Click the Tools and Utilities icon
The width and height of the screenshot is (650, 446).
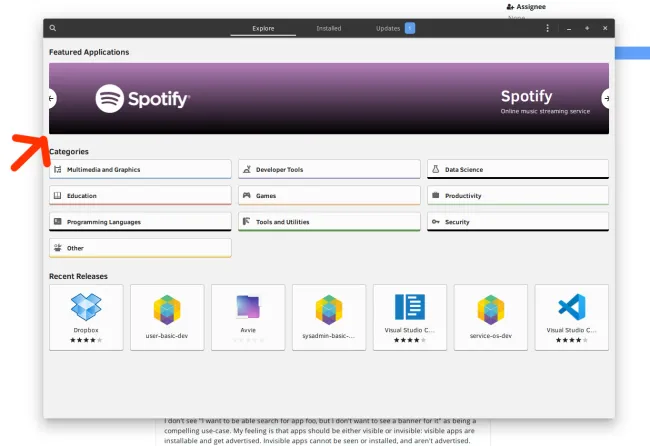point(247,221)
